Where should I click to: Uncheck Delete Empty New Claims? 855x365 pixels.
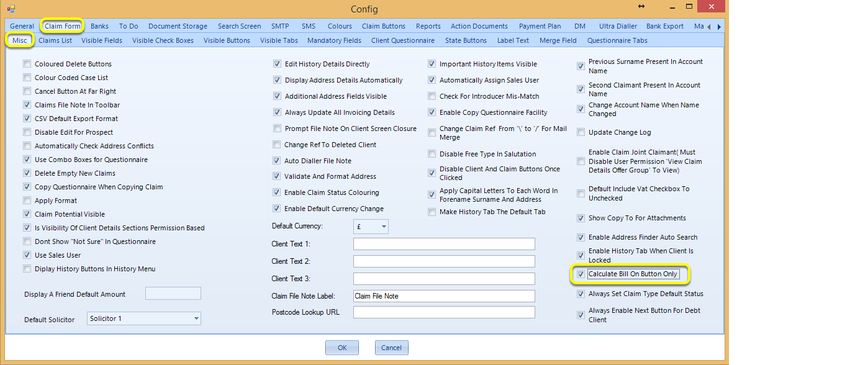click(x=27, y=173)
